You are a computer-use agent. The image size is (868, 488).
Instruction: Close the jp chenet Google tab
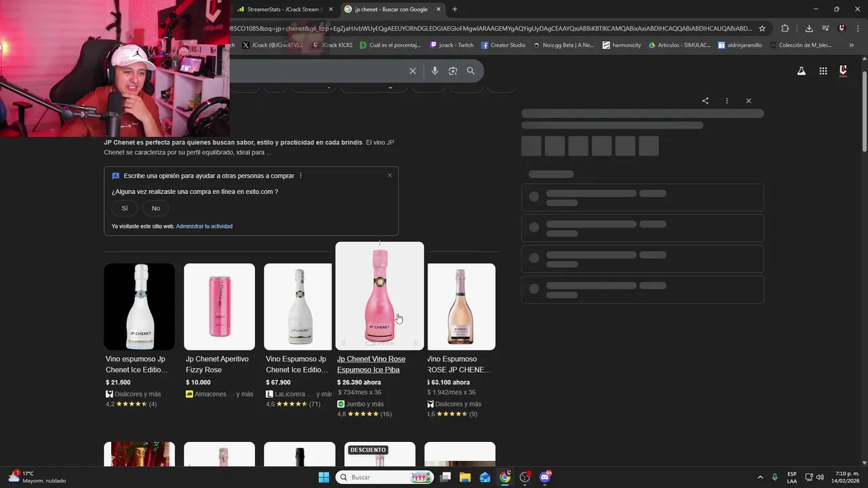tap(438, 9)
